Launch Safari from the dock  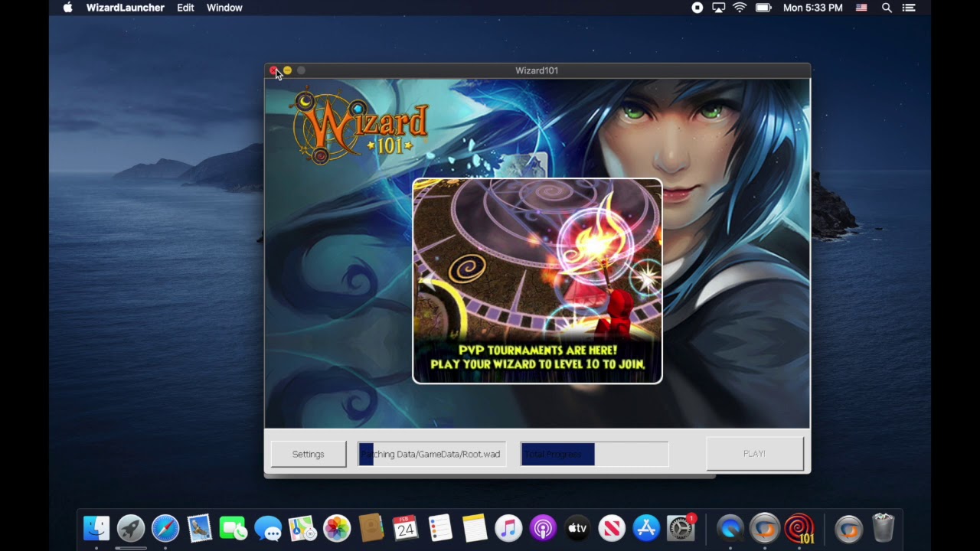165,528
